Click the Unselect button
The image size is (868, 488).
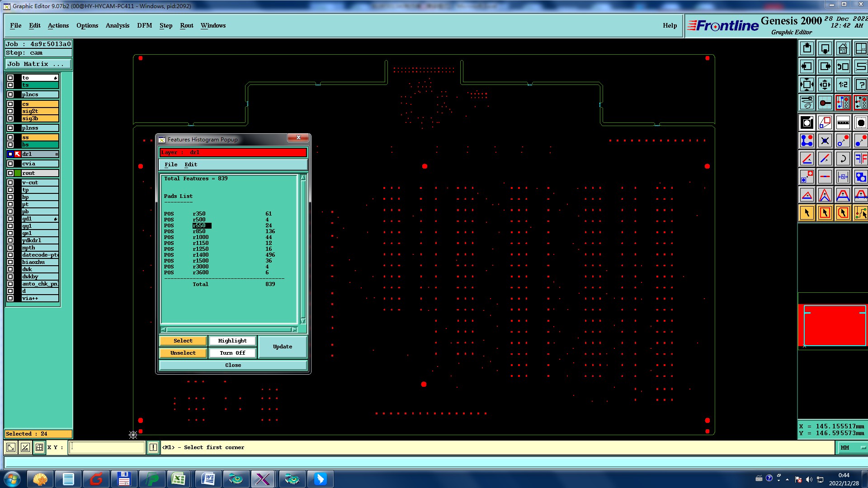pyautogui.click(x=183, y=353)
